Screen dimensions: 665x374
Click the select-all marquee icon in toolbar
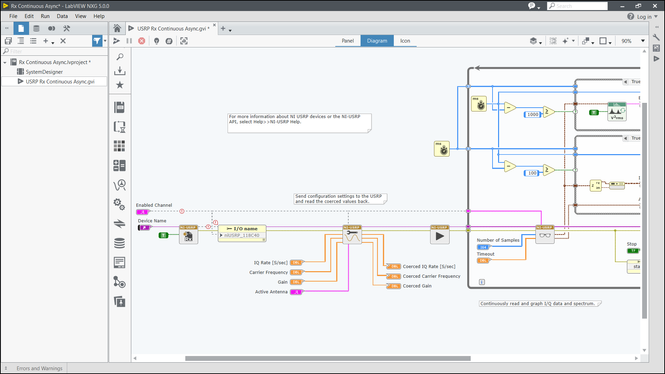(553, 41)
